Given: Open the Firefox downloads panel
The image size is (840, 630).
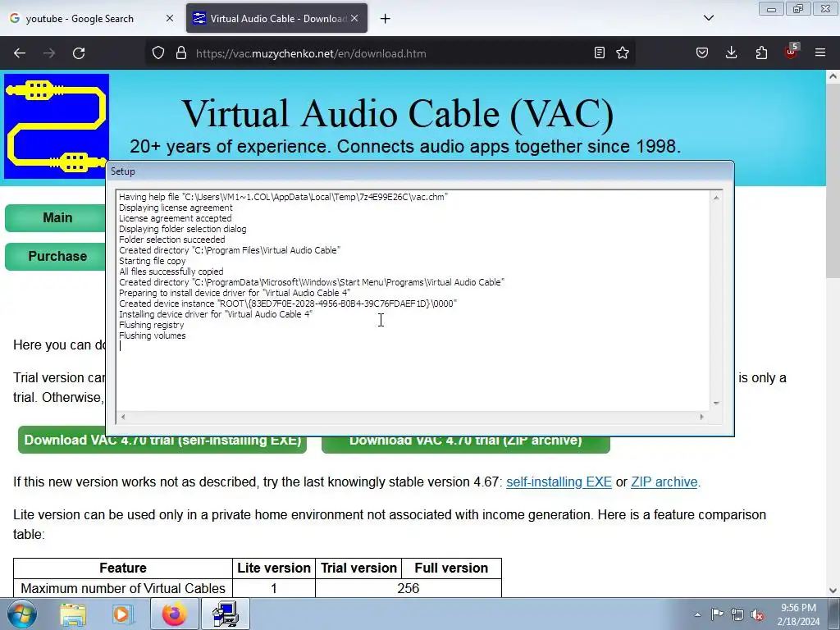Looking at the screenshot, I should [731, 52].
